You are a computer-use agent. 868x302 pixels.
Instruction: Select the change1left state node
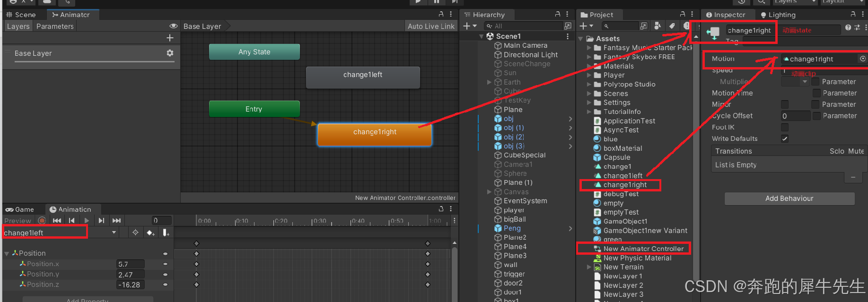(363, 77)
